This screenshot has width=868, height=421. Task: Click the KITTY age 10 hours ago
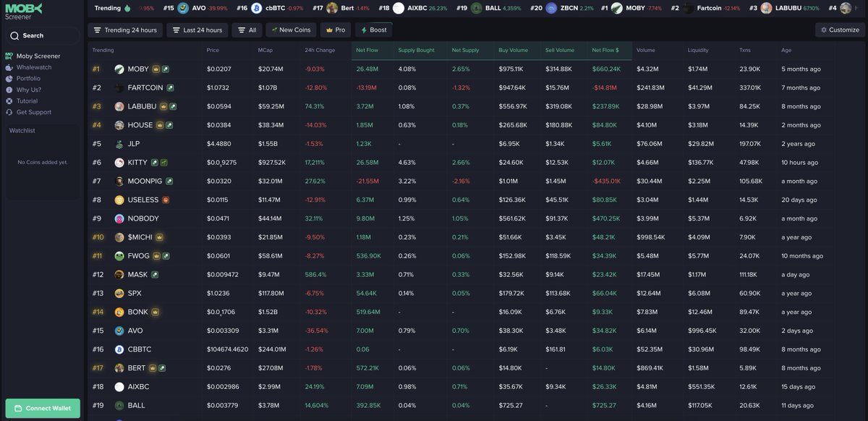(799, 163)
